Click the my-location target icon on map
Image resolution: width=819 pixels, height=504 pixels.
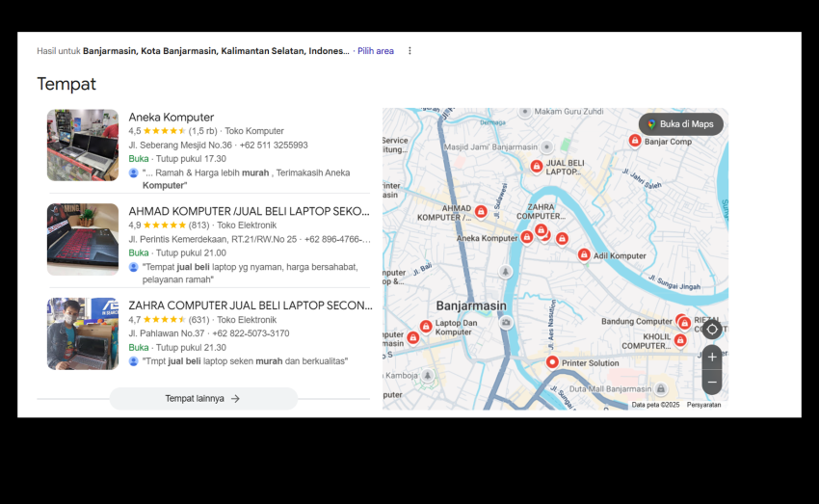click(712, 330)
